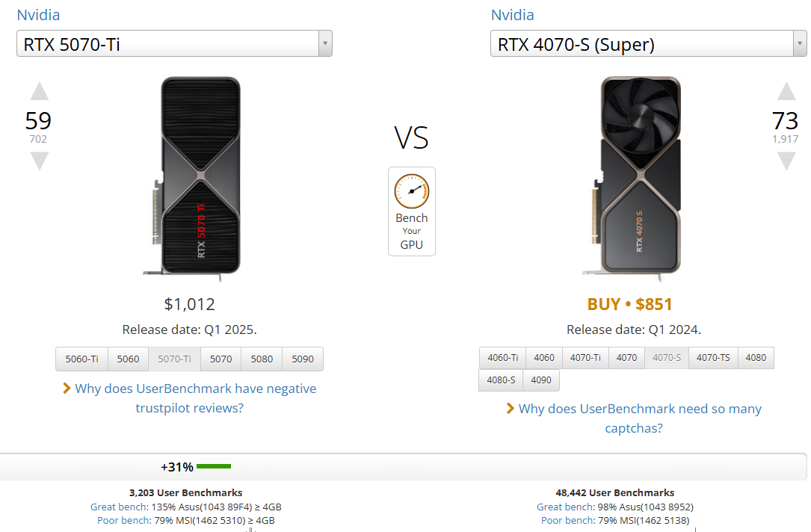811x532 pixels.
Task: Click the BUY $851 link
Action: pos(629,305)
